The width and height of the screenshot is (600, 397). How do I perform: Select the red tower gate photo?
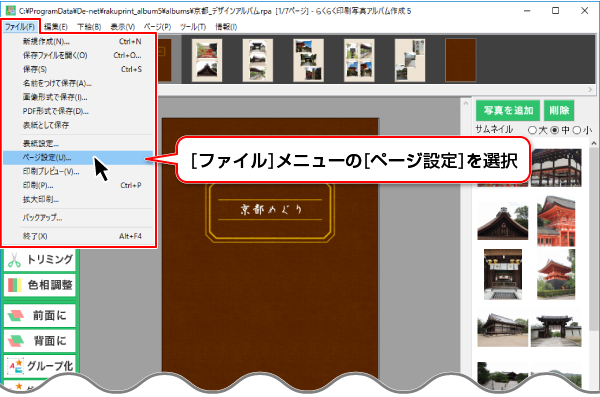556,221
